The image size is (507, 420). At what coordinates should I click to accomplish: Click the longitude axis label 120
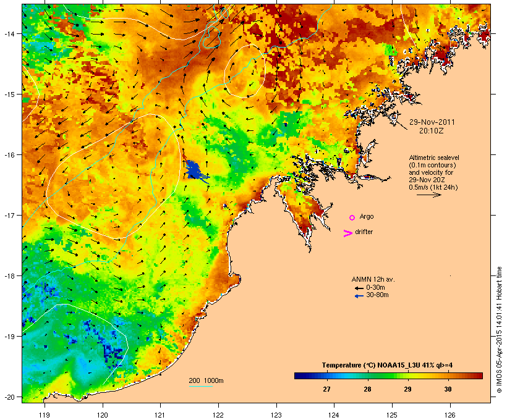click(103, 415)
